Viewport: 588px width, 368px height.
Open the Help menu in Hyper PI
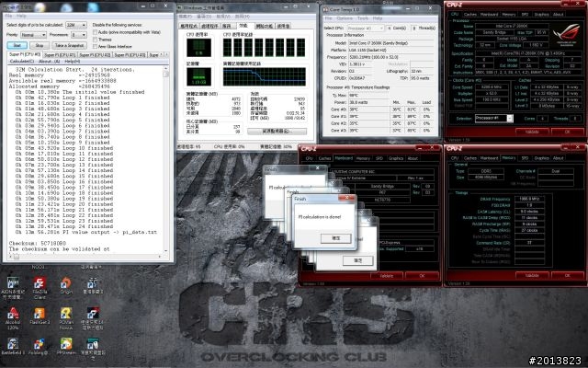21,16
